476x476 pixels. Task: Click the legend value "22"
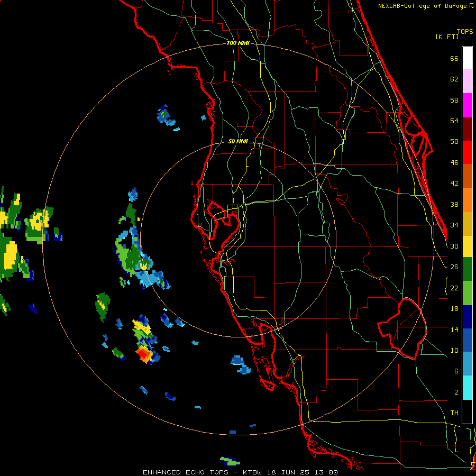(454, 288)
